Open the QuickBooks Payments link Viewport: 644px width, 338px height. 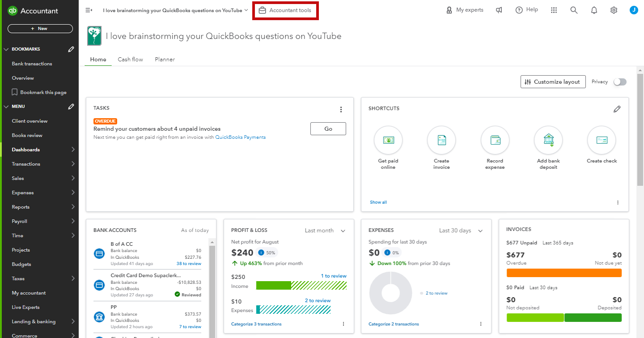(x=241, y=137)
